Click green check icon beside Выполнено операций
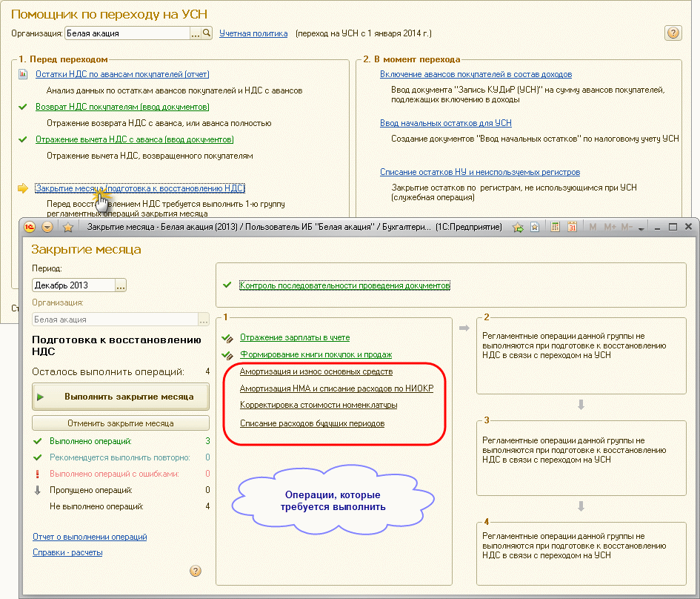 38,441
